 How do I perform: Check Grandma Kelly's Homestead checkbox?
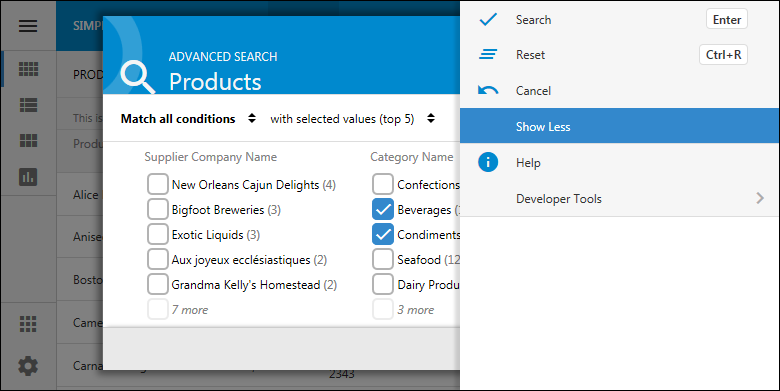(158, 284)
